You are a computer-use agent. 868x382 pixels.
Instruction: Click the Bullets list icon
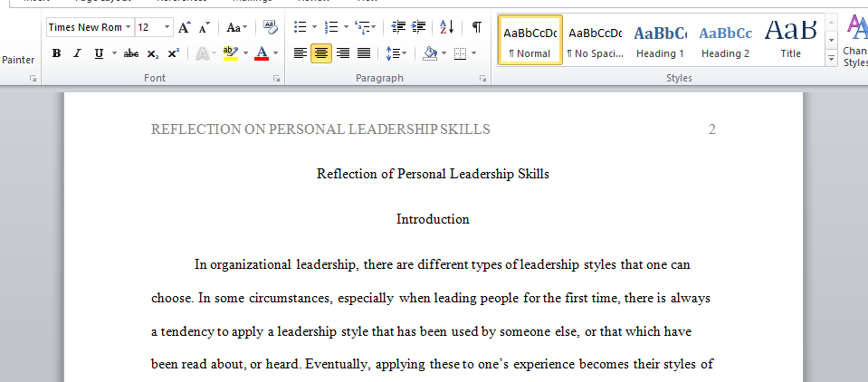point(300,26)
